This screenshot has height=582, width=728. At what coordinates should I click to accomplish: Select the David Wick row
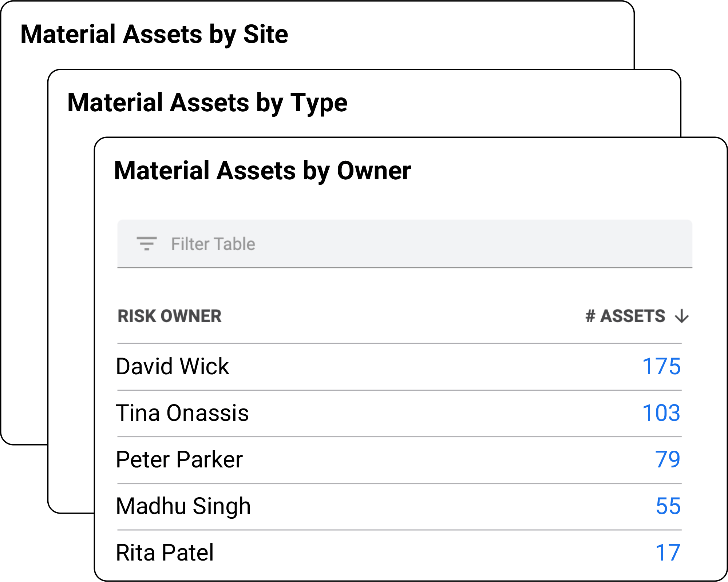coord(399,367)
